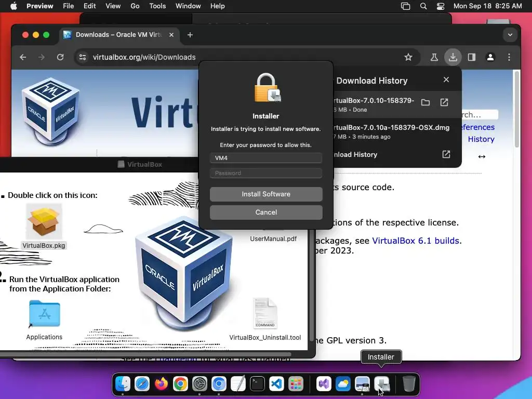532x399 pixels.
Task: Open TextEdit from the Dock
Action: (x=238, y=384)
